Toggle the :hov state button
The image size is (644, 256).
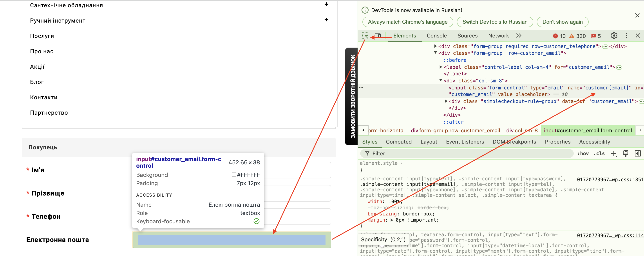[584, 154]
